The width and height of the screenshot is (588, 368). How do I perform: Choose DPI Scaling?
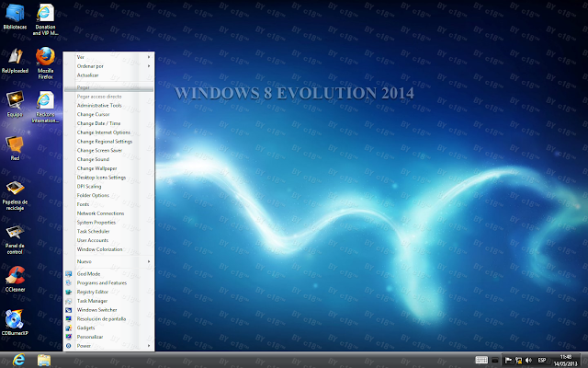pos(108,187)
